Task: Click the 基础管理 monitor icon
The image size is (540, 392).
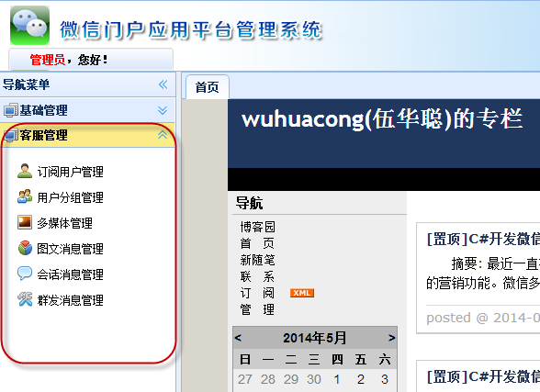Action: [11, 110]
